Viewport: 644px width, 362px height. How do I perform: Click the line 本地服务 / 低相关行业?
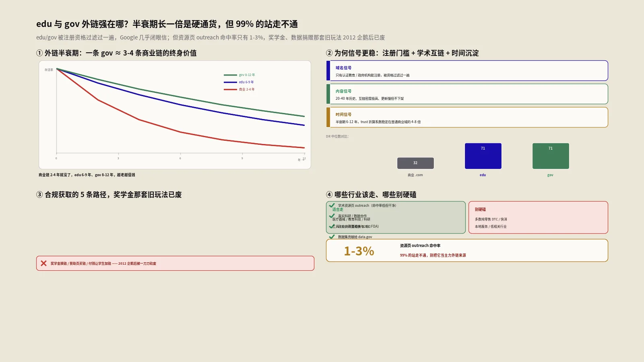point(491,226)
